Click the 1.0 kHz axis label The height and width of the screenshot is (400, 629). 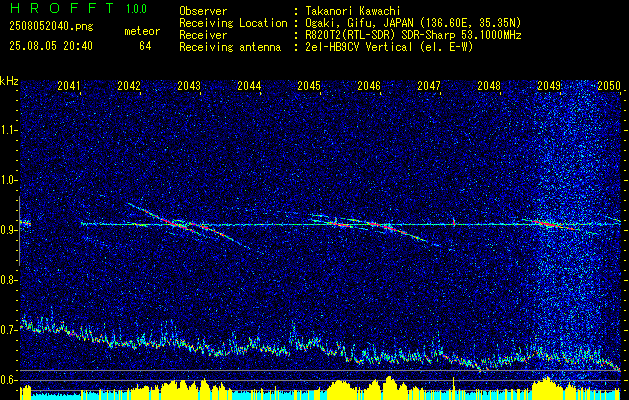pos(8,180)
